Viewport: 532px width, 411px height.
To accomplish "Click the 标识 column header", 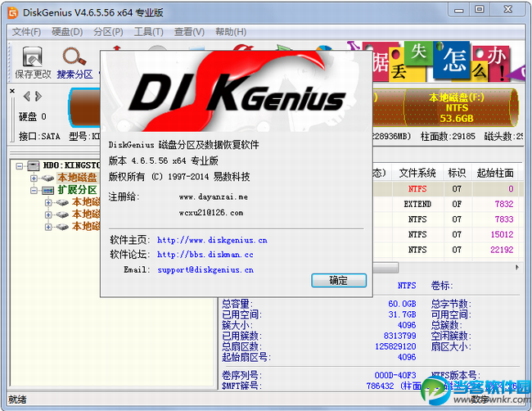I will (457, 173).
